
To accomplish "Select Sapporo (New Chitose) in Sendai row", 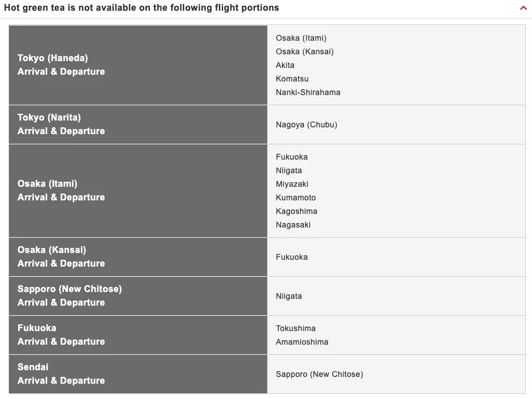I will 319,374.
